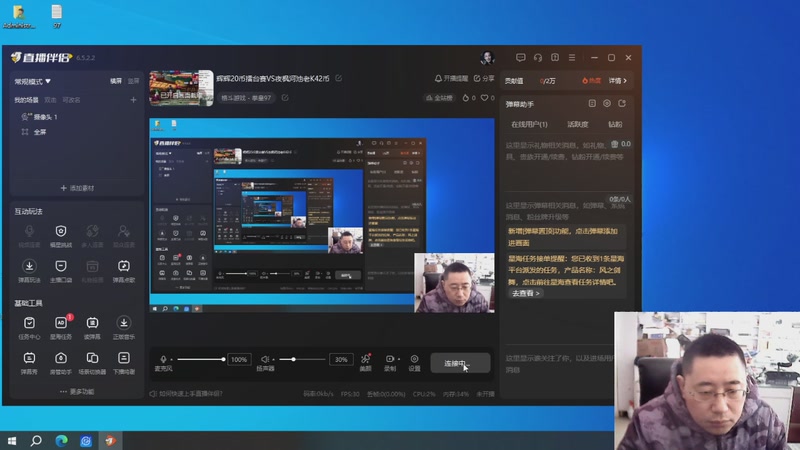
Task: Click the stream preview area
Action: coord(322,215)
